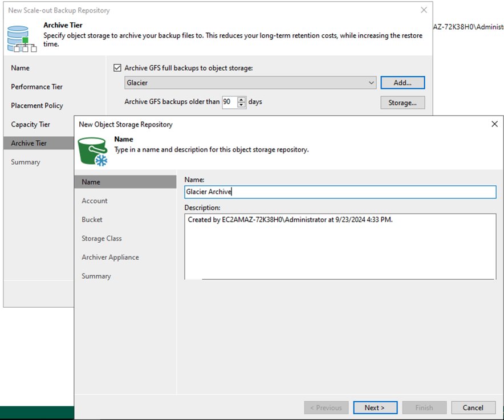Select Capacity Tier step
This screenshot has width=504, height=420.
tap(31, 124)
